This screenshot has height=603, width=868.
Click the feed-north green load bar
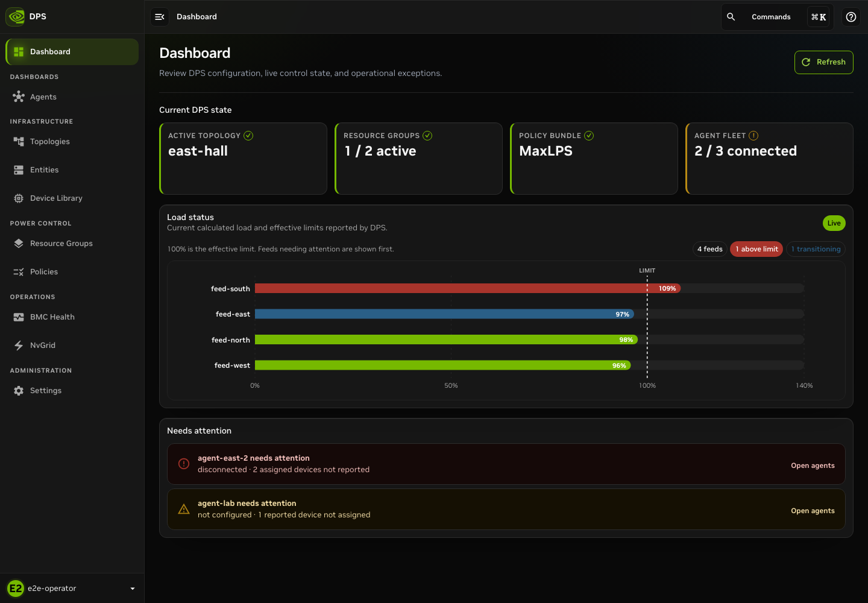[446, 339]
